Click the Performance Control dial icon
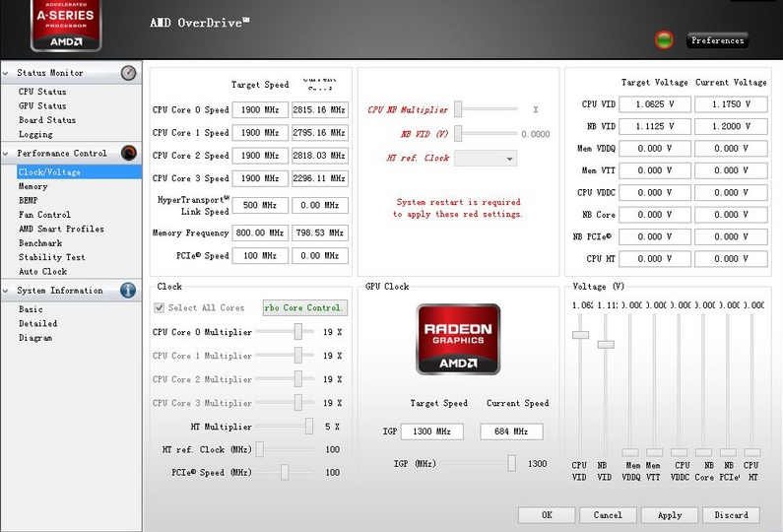 pos(128,153)
